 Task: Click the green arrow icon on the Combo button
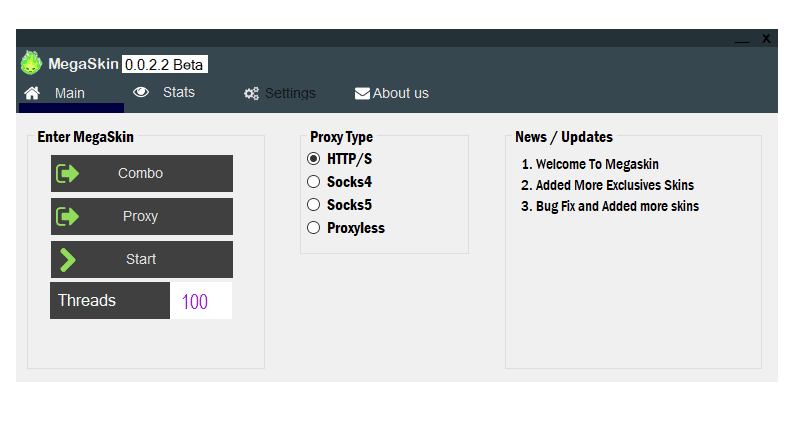[67, 173]
